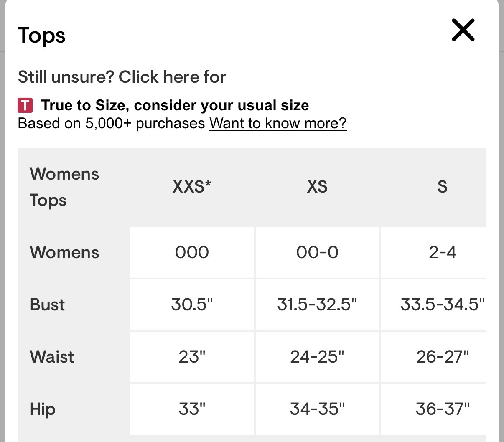Click the XXS womens size 000 cell
This screenshot has height=442, width=504.
coord(192,252)
